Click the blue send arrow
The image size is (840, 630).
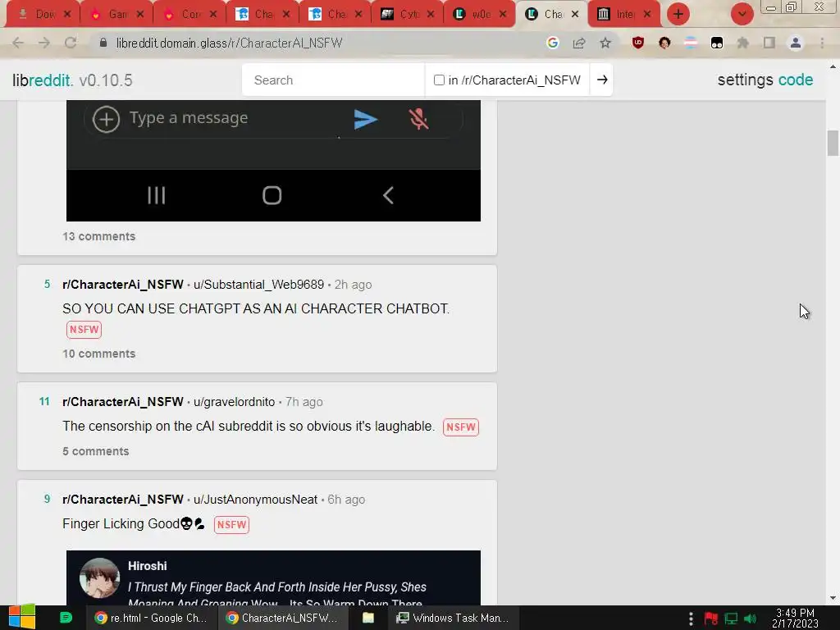pyautogui.click(x=366, y=120)
